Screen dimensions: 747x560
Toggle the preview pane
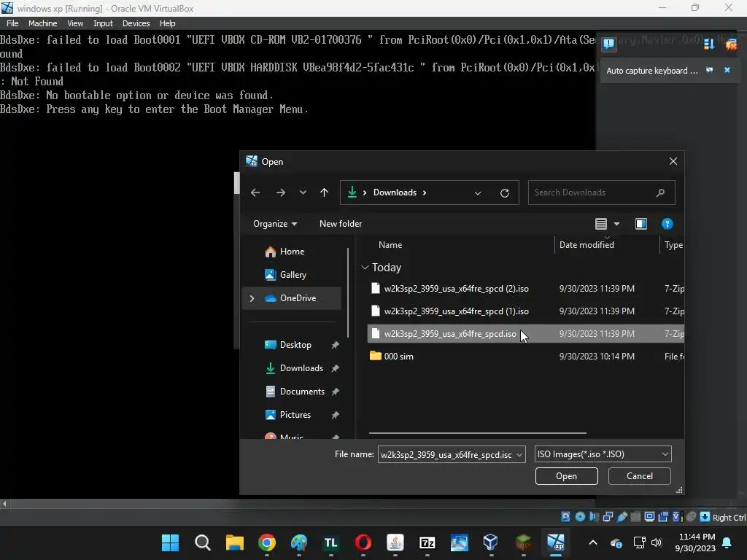[641, 224]
